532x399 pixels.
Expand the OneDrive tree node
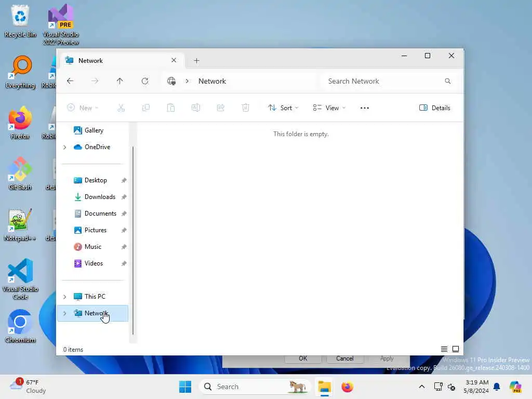[64, 147]
